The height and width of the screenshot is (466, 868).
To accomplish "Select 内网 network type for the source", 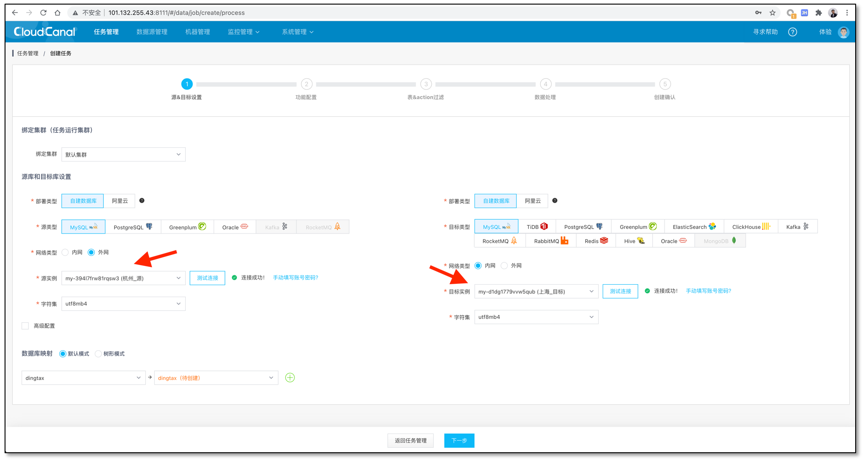I will click(65, 252).
